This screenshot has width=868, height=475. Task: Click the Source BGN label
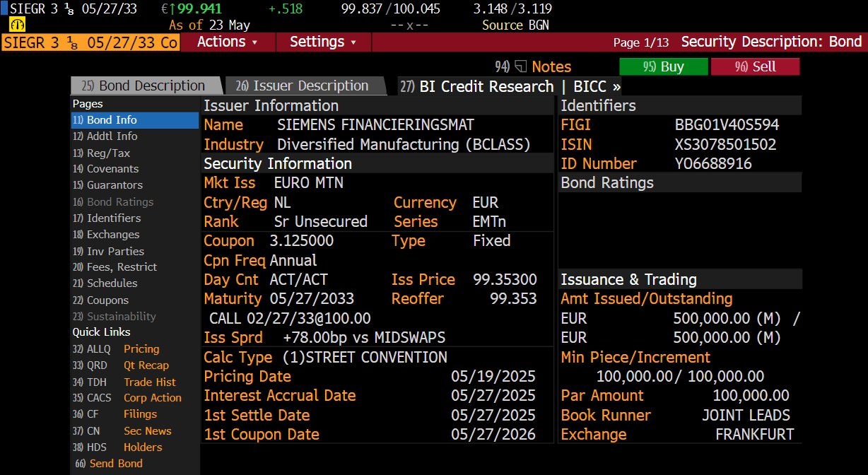515,25
